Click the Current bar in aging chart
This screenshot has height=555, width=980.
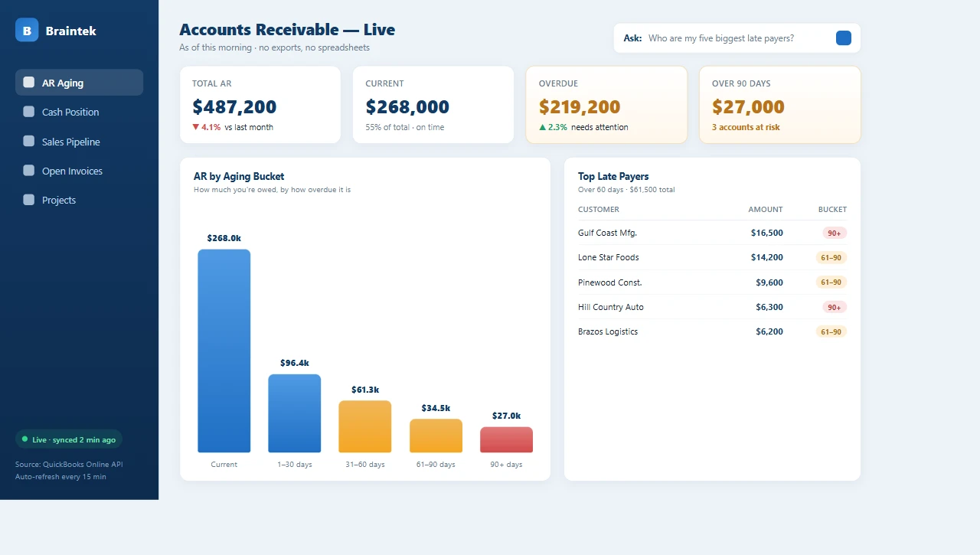[x=224, y=351]
